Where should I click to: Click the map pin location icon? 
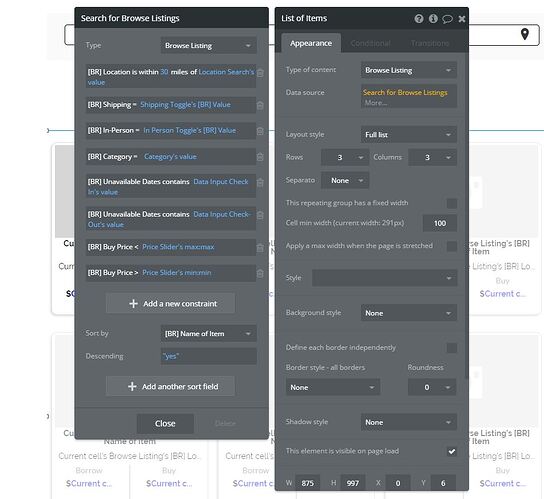coord(525,34)
